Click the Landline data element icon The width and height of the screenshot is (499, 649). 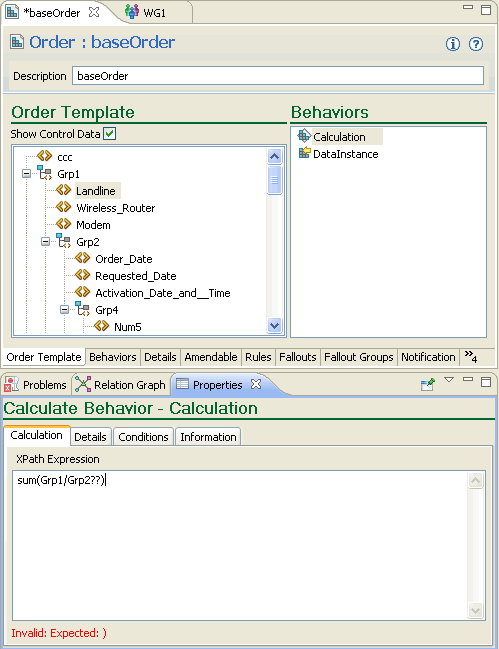(x=63, y=190)
